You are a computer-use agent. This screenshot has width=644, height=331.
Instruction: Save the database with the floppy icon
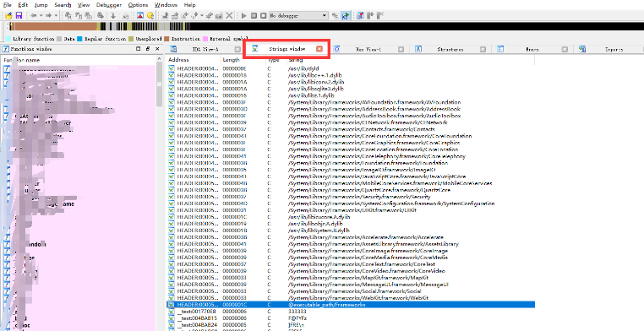[x=19, y=15]
